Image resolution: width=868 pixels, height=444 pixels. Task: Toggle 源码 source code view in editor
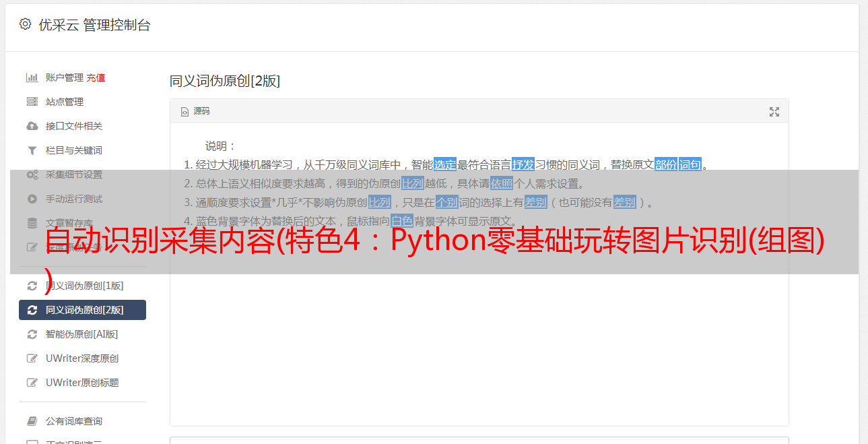tap(195, 111)
